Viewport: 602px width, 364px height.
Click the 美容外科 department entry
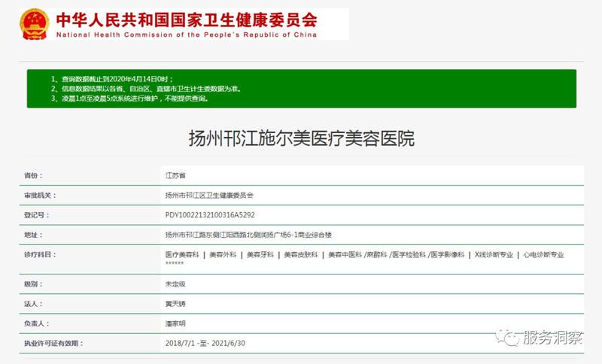223,255
